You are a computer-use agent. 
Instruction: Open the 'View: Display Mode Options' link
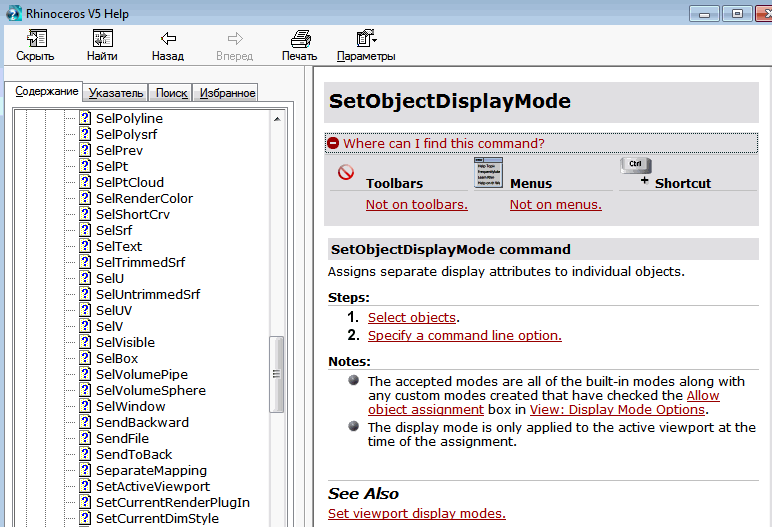(x=617, y=410)
